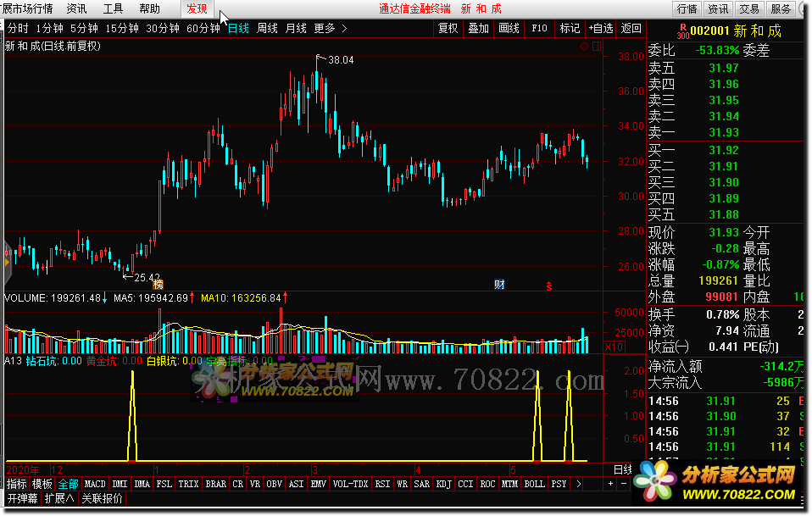
Task: Switch to the 1分钟 period
Action: point(49,29)
